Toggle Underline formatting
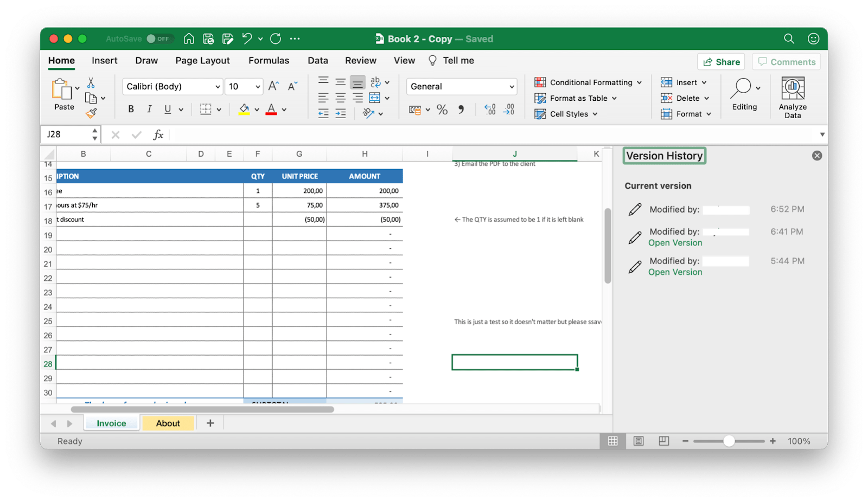This screenshot has width=868, height=502. click(168, 109)
